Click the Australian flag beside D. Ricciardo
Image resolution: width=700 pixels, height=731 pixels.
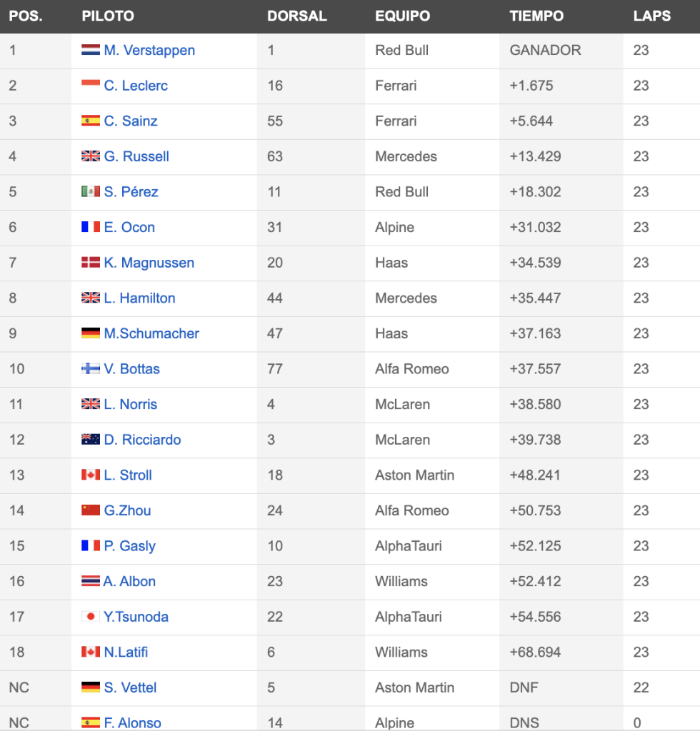[x=91, y=439]
